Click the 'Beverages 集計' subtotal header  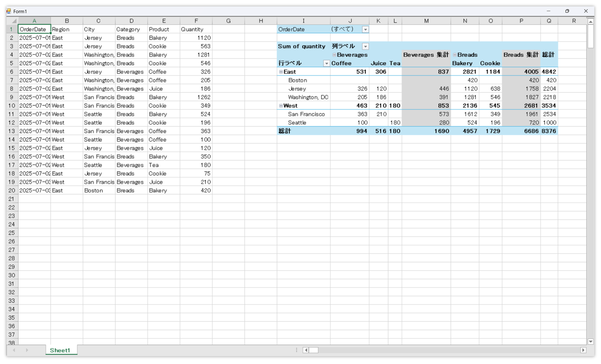[426, 55]
